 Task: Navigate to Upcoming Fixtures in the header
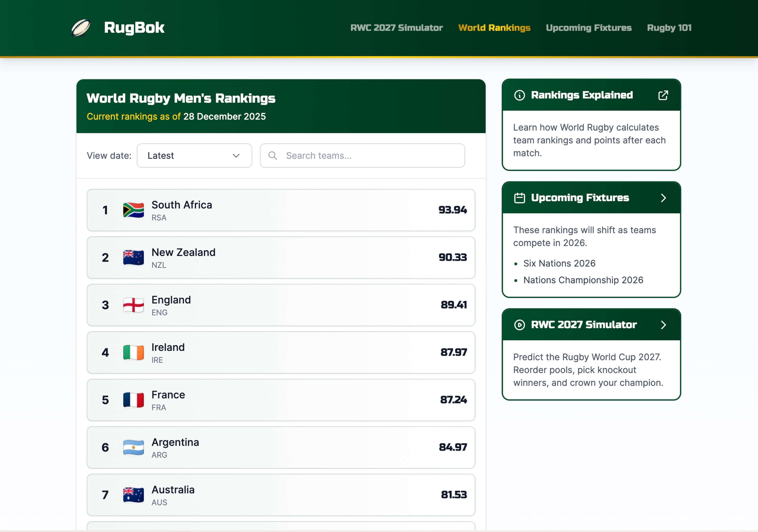coord(589,28)
